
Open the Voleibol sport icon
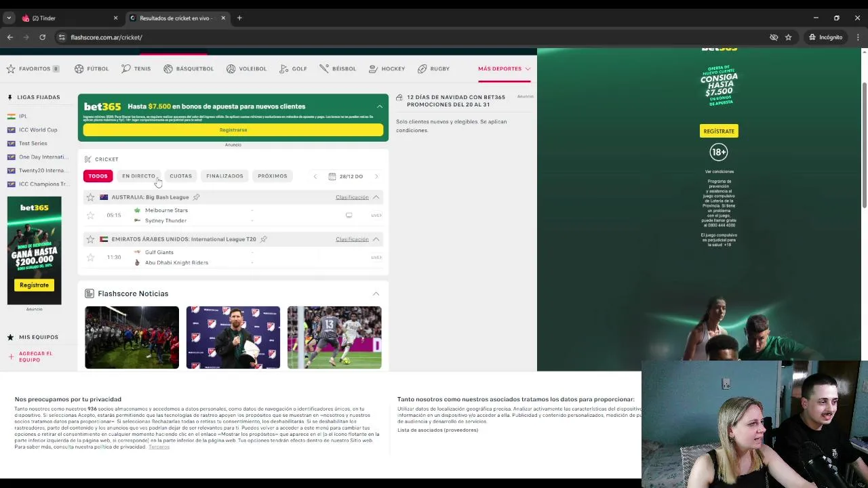coord(231,68)
